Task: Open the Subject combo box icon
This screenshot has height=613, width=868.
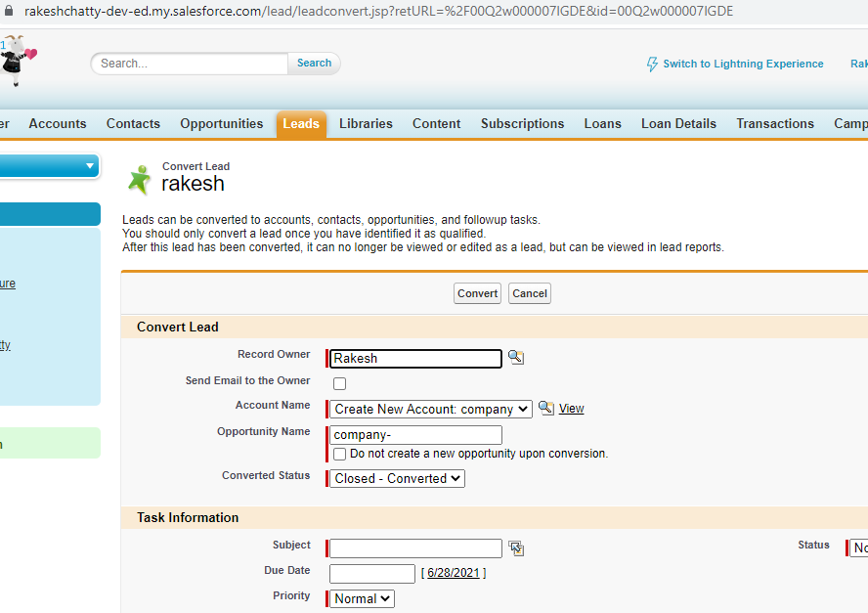Action: [x=516, y=548]
